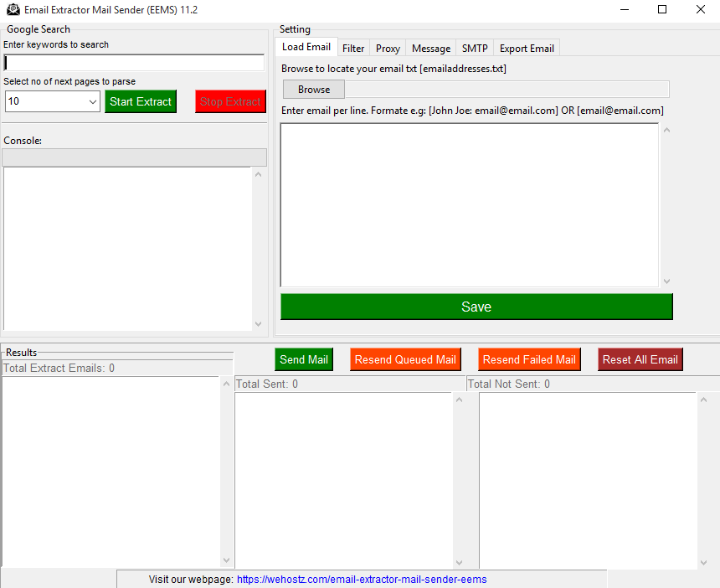Viewport: 720px width, 588px height.
Task: Click Total Not Sent scroll up arrow
Action: coord(703,400)
